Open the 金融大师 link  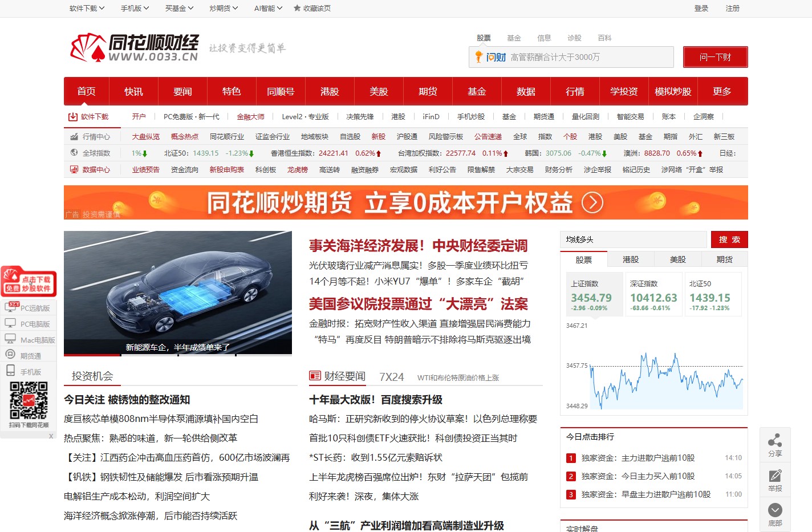[250, 116]
